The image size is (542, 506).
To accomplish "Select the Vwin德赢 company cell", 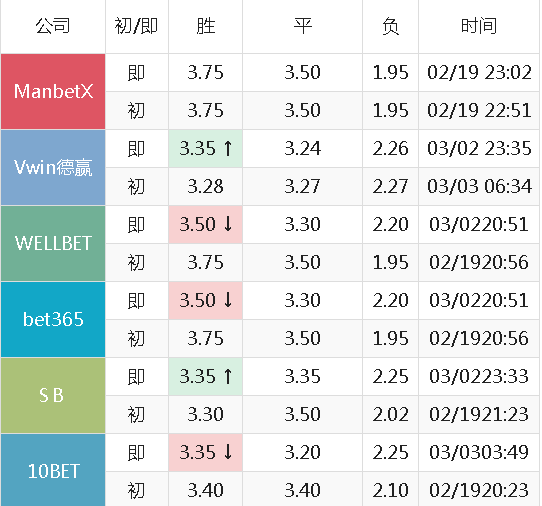I will click(x=53, y=167).
